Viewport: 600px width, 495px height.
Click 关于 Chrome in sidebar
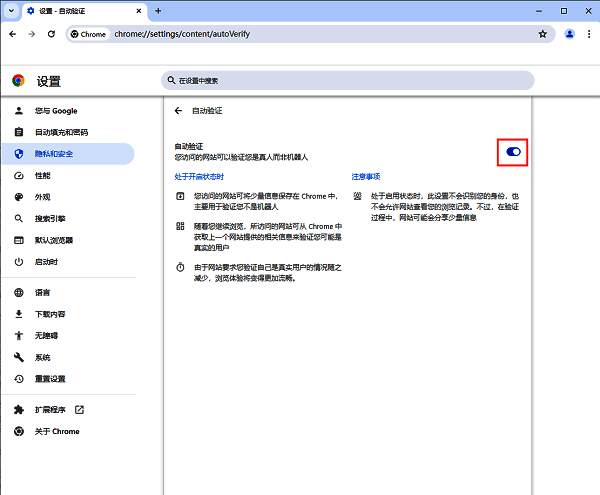click(x=57, y=431)
